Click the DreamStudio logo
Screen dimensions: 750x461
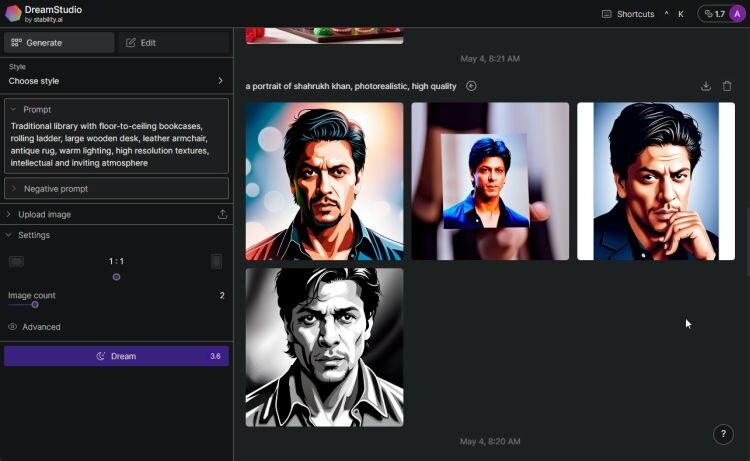13,13
